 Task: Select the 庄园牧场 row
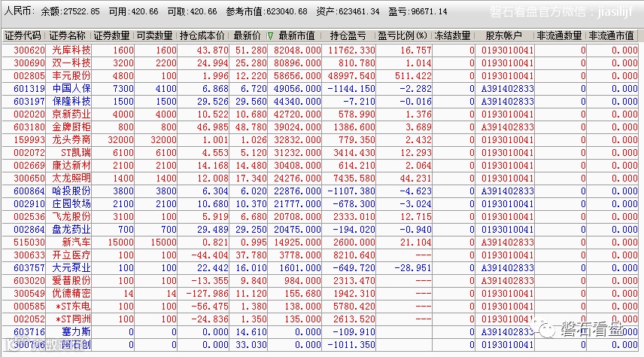click(320, 203)
